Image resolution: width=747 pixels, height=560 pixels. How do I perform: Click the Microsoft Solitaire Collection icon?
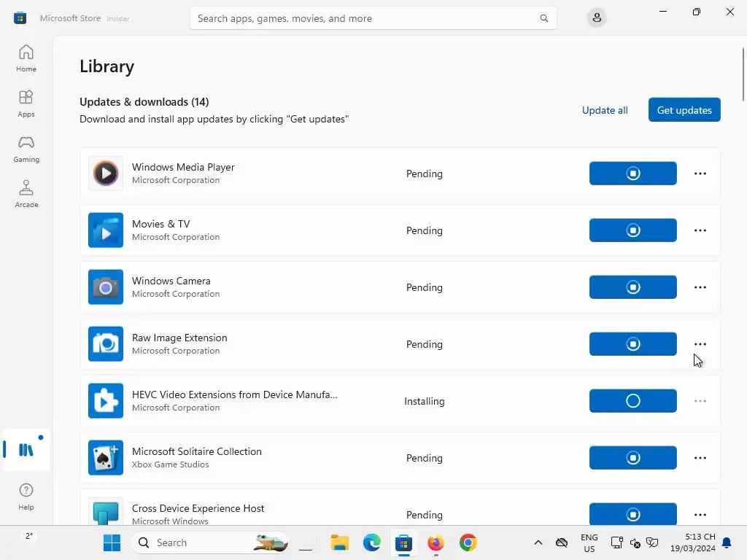106,458
